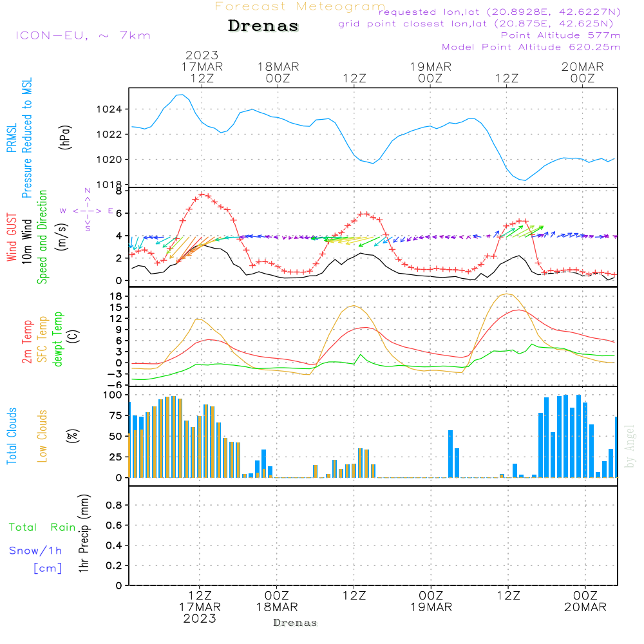Click the "1hr Precip (mm)" axis title
This screenshot has width=644, height=644.
tap(84, 533)
